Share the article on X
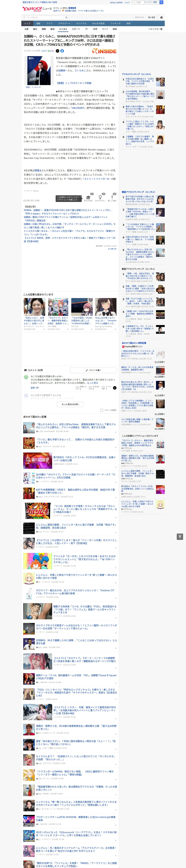 (57, 51)
